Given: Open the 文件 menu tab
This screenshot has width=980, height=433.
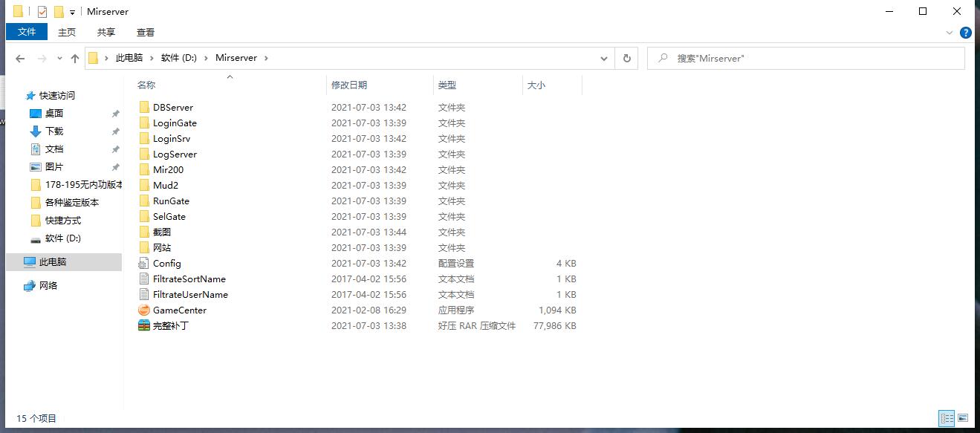Looking at the screenshot, I should click(x=27, y=32).
